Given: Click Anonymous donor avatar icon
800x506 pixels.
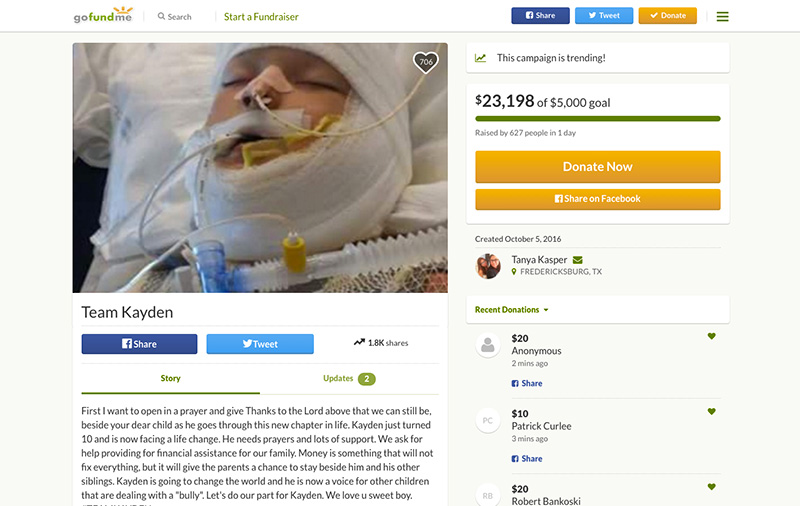Looking at the screenshot, I should [488, 345].
